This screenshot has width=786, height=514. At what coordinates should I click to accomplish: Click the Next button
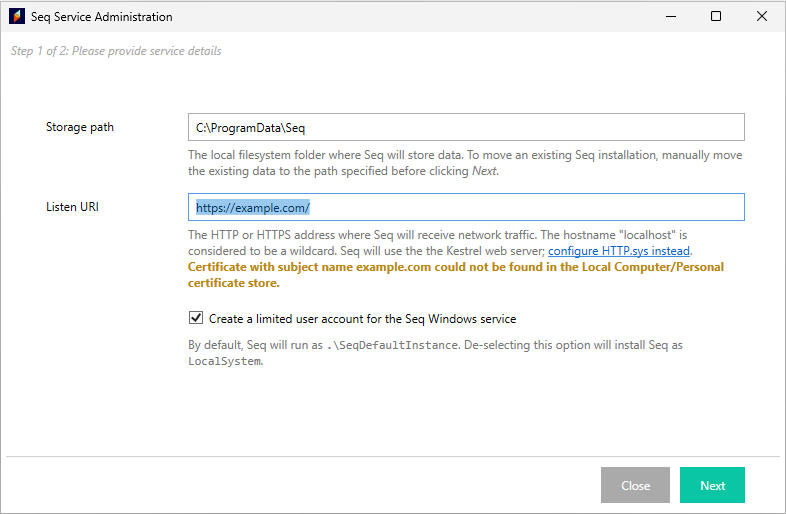[x=712, y=485]
